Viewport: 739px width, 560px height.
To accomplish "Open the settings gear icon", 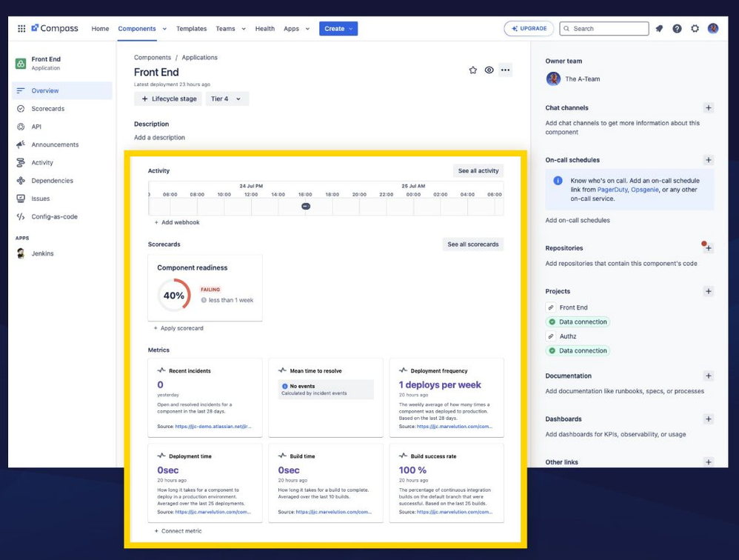I will click(695, 29).
